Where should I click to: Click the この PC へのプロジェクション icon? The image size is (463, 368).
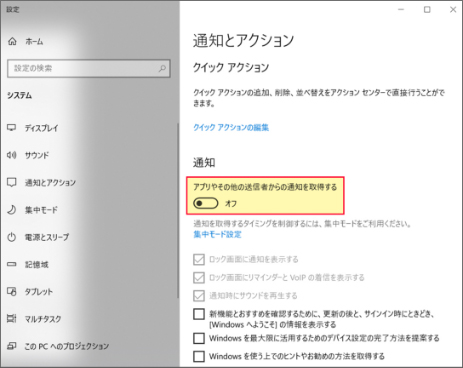pos(12,346)
